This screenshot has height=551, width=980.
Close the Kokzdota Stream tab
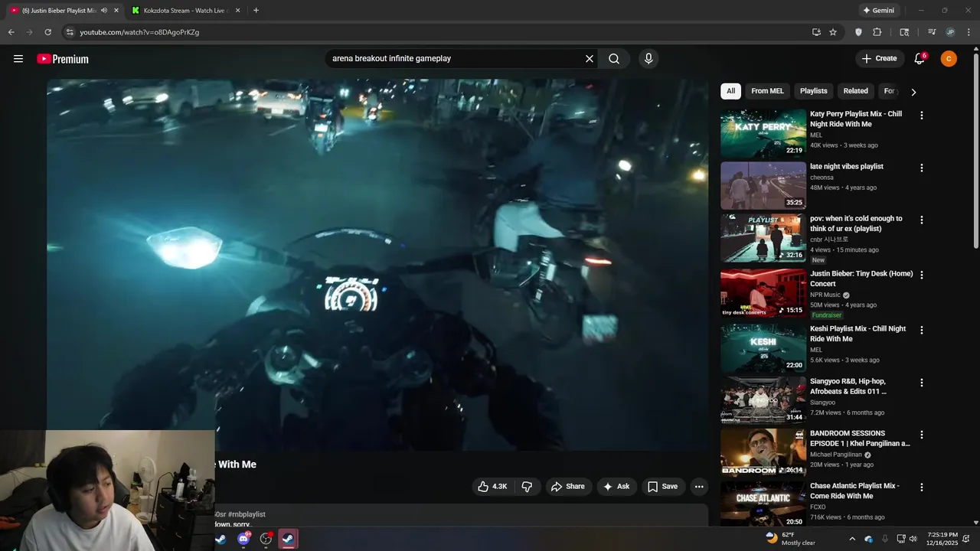(237, 11)
